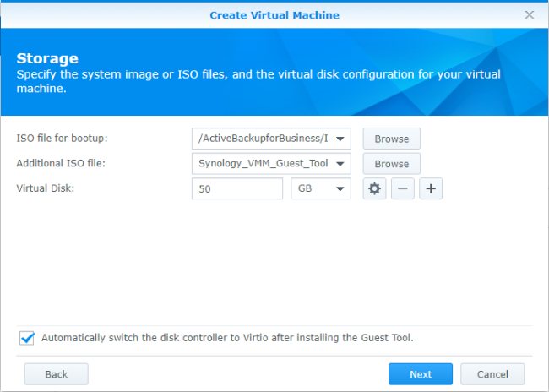Cancel virtual machine creation

pos(492,374)
